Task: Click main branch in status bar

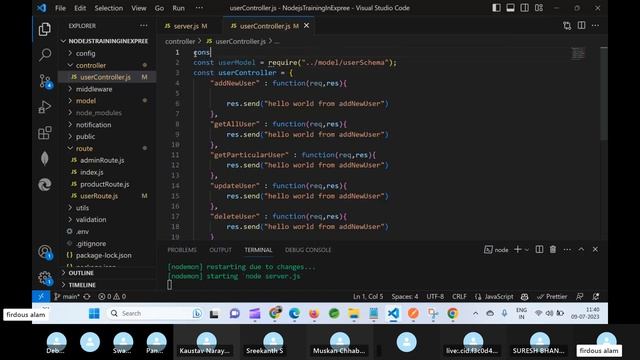Action: pyautogui.click(x=67, y=296)
